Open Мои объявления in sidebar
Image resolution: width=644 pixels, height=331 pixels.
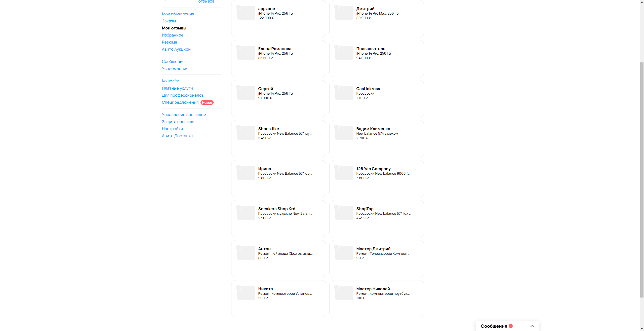[x=178, y=14]
